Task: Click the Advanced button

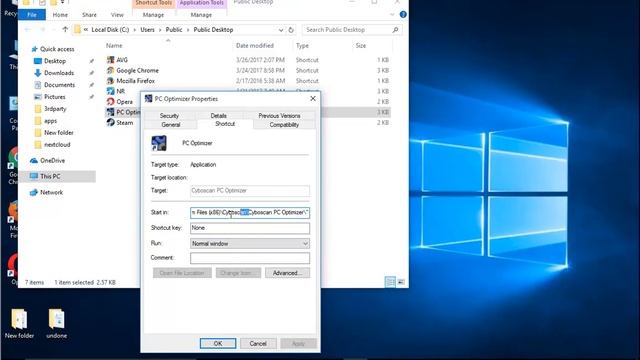Action: [x=287, y=273]
